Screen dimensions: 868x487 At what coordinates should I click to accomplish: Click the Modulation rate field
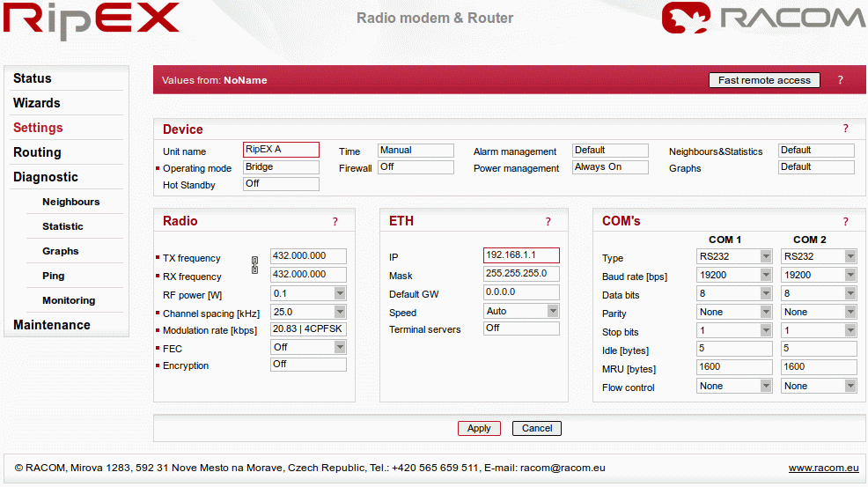click(308, 329)
